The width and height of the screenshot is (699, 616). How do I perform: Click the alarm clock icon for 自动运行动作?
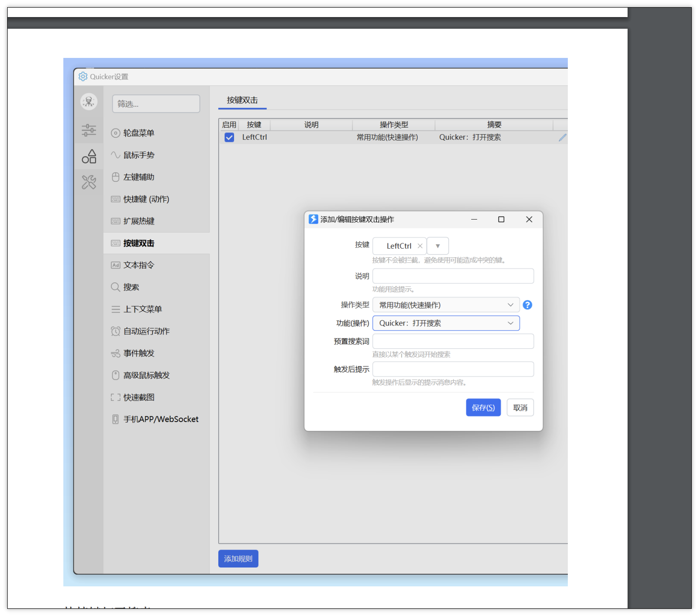click(x=116, y=331)
